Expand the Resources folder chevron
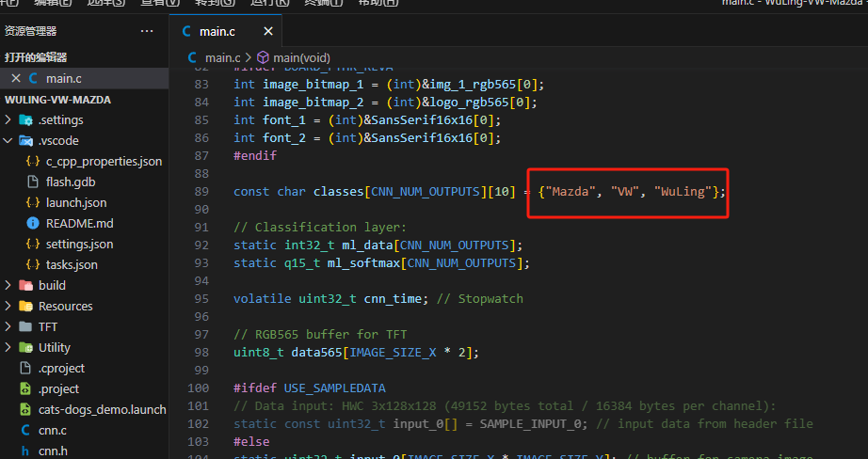Screen dimensions: 868x459 (8, 306)
